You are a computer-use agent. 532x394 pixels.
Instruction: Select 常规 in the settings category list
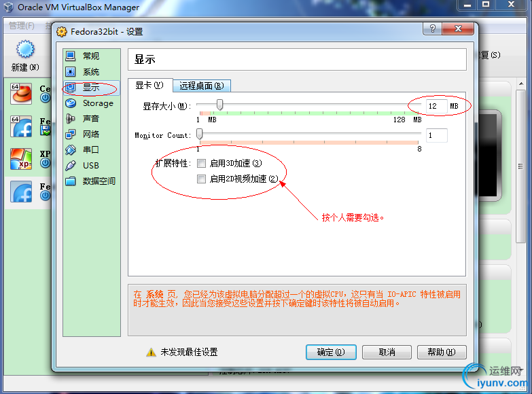point(91,56)
